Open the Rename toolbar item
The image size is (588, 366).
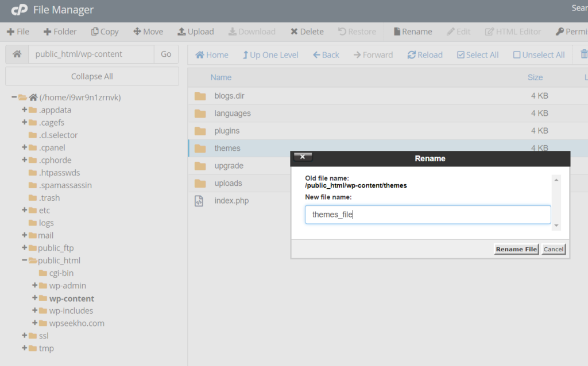tap(412, 32)
